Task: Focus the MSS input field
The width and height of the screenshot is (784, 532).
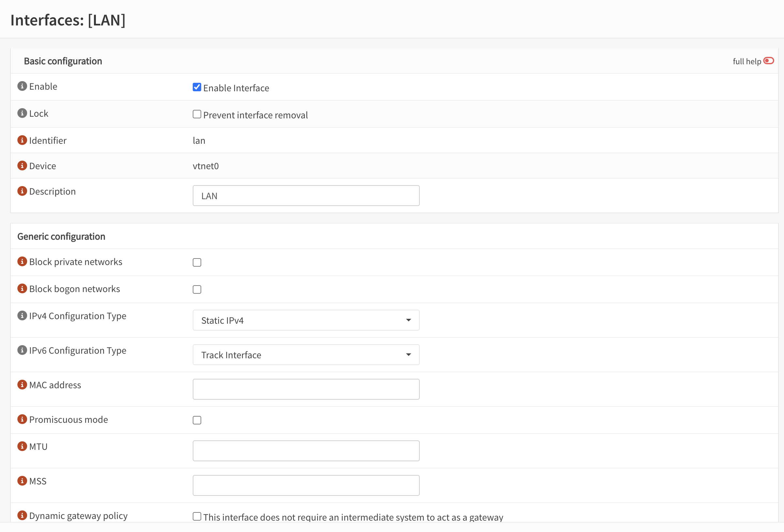Action: point(306,485)
